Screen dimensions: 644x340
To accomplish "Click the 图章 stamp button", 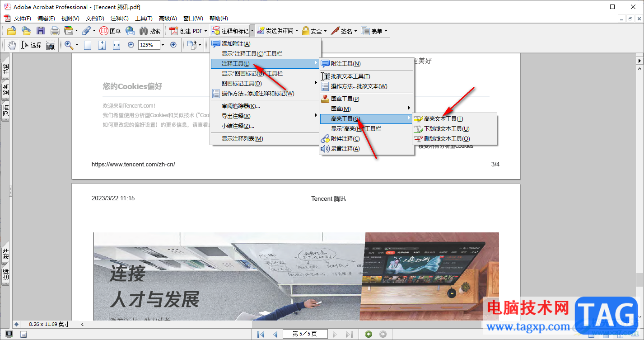I will click(x=110, y=31).
